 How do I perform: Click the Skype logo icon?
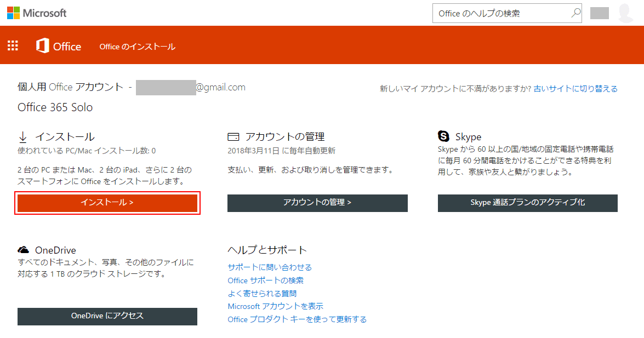[x=443, y=136]
